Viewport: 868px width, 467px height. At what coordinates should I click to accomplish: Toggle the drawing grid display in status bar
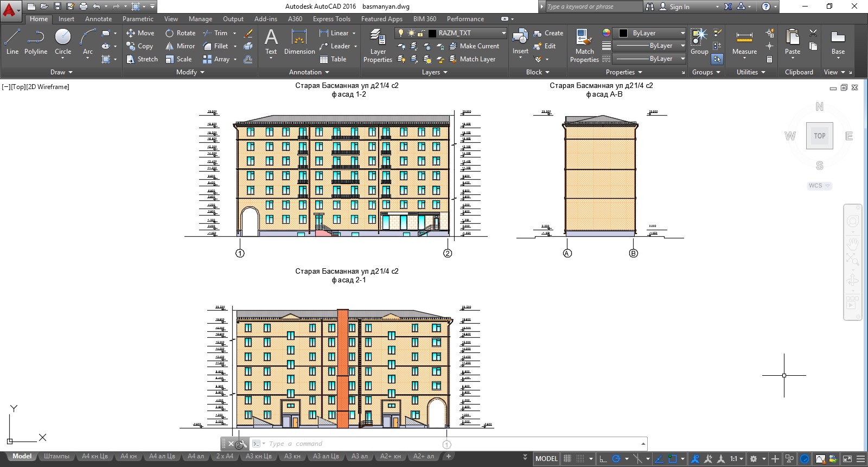[567, 459]
